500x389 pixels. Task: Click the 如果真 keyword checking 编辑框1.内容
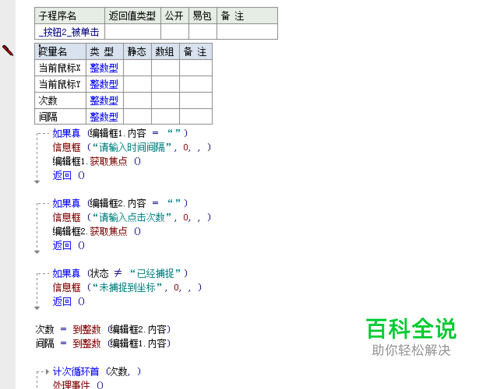click(x=66, y=133)
